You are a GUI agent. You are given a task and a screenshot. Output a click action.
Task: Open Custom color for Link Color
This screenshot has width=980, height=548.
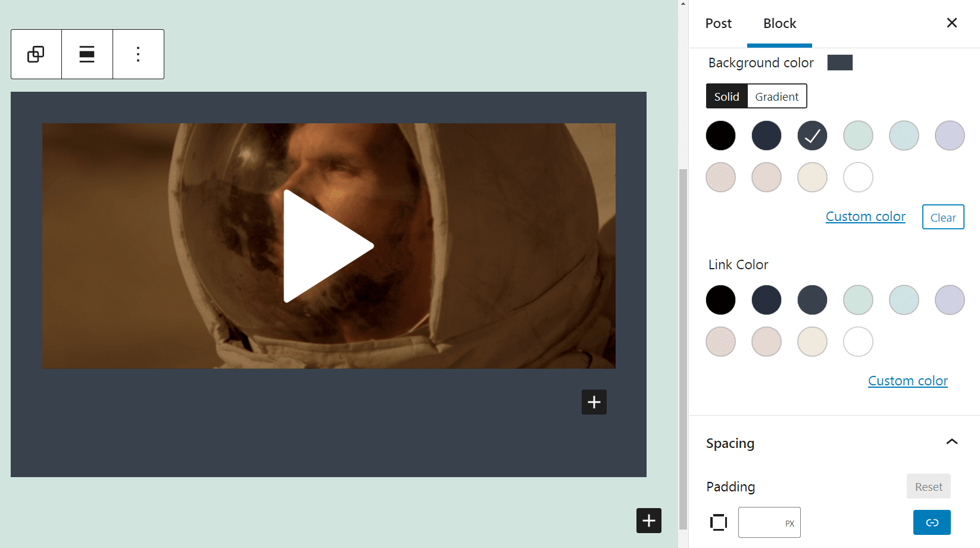(x=907, y=380)
